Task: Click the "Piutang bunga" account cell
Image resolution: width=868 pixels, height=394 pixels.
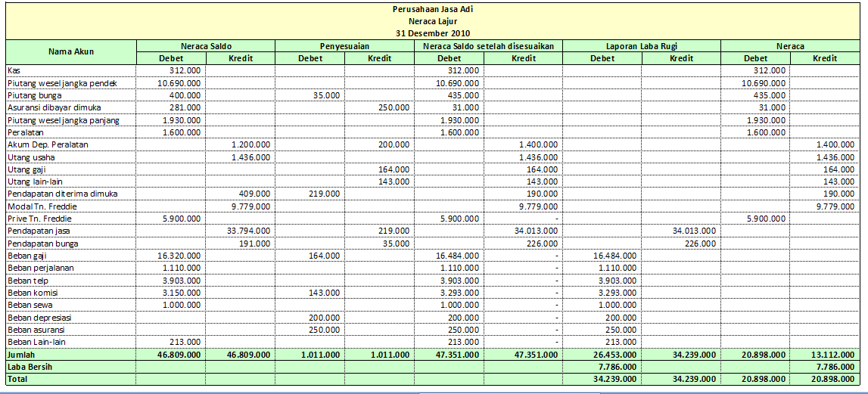Action: pos(71,95)
